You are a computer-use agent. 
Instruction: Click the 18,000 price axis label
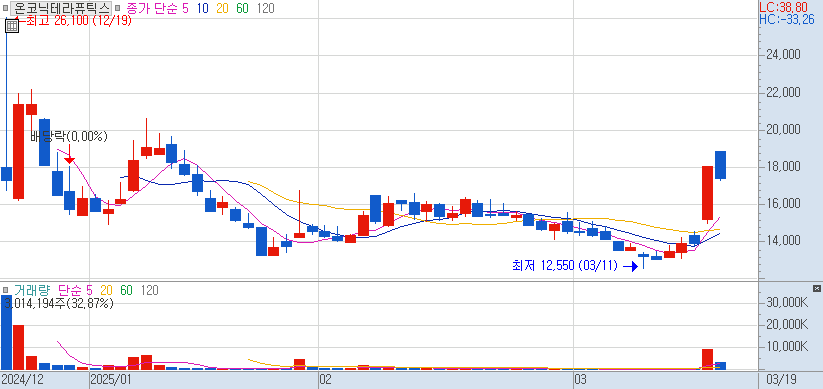click(x=783, y=167)
